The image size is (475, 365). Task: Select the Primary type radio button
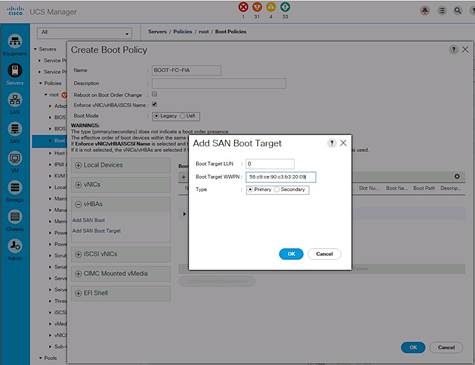(250, 190)
